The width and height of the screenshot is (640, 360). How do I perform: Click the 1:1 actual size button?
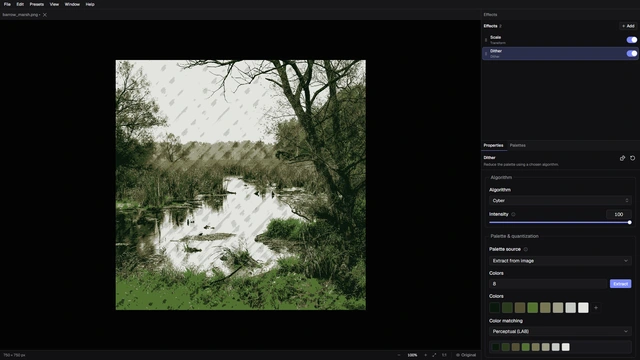(x=444, y=355)
